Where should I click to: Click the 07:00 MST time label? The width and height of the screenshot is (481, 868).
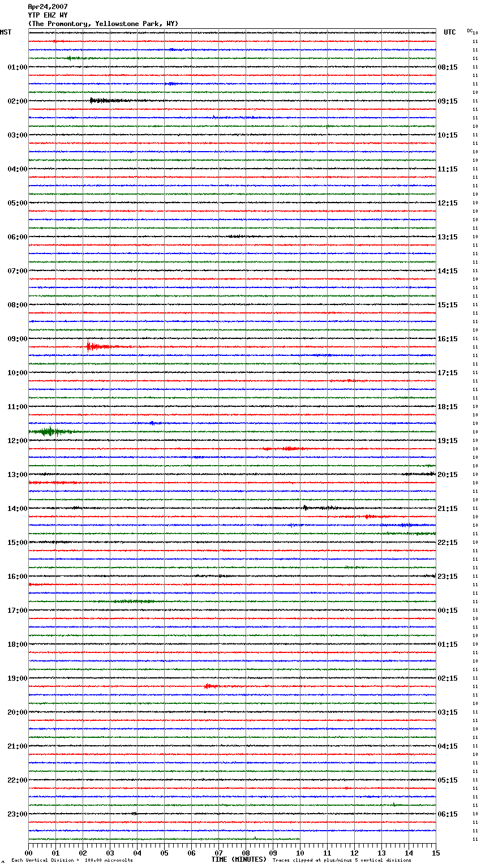point(17,271)
